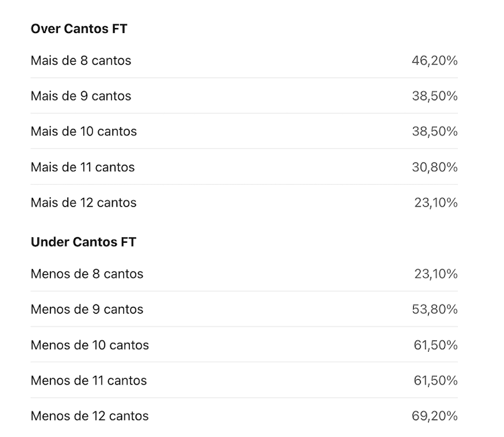
Task: Click the Menos de 8 cantos row
Action: click(x=245, y=274)
